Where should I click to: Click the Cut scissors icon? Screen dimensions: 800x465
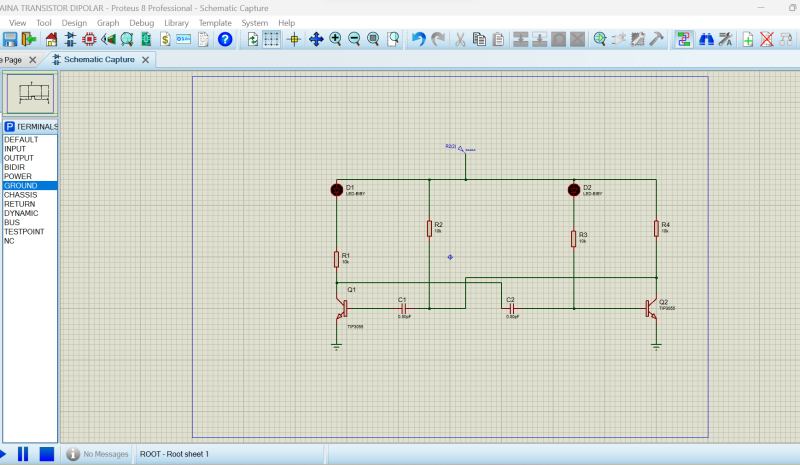[460, 40]
